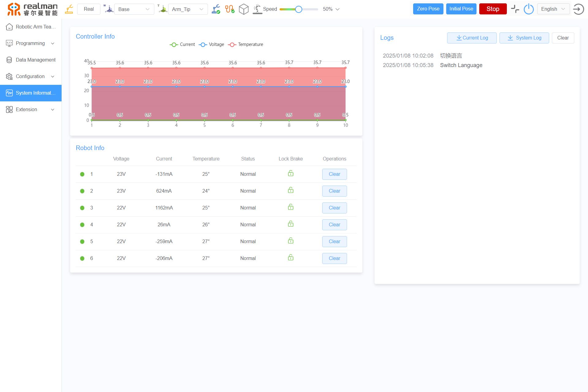This screenshot has width=588, height=392.
Task: Download the System Log
Action: click(x=524, y=38)
